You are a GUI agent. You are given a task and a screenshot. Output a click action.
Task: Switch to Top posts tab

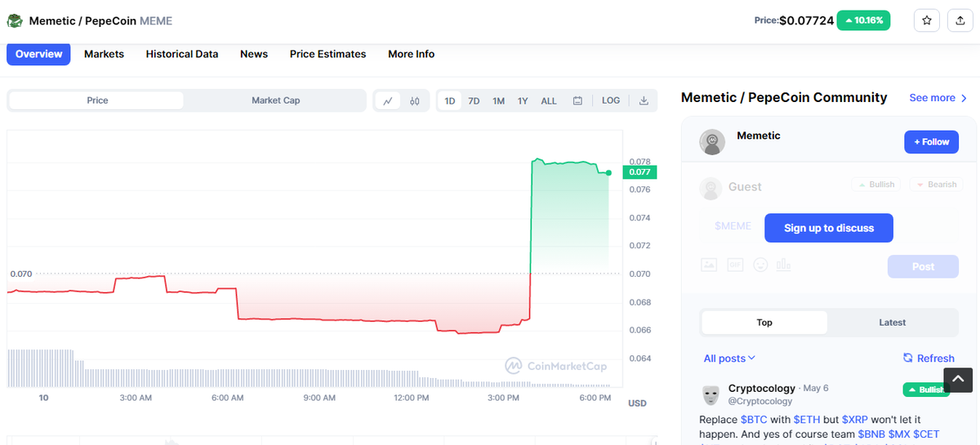[x=764, y=323]
